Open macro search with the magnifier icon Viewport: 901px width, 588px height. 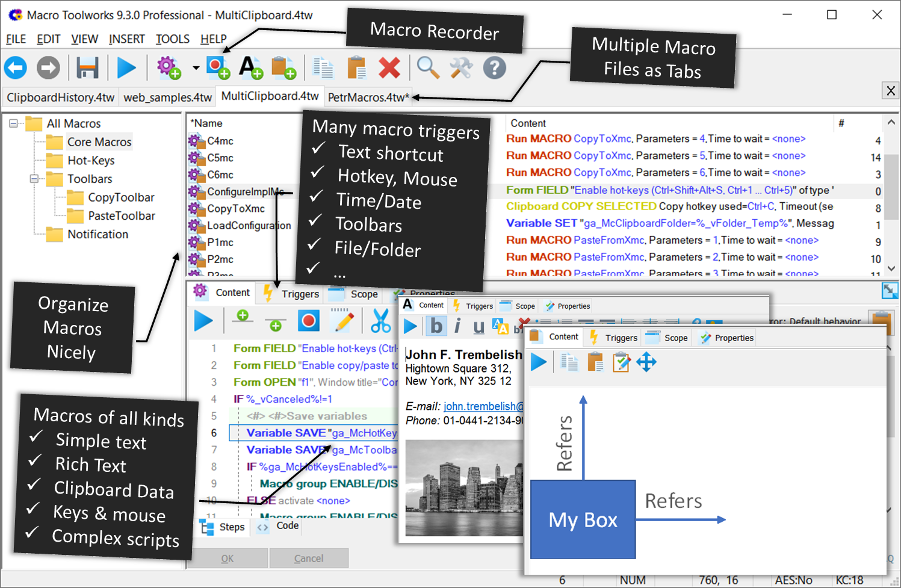click(x=428, y=67)
